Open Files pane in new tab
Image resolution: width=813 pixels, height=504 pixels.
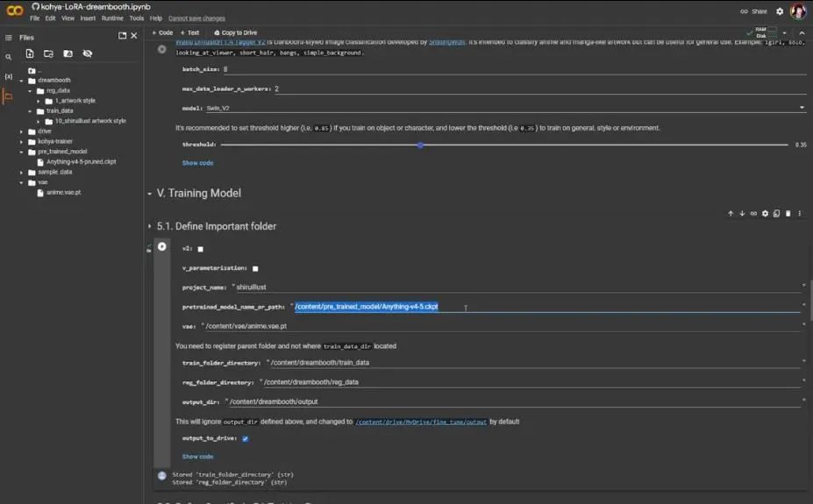pos(123,36)
